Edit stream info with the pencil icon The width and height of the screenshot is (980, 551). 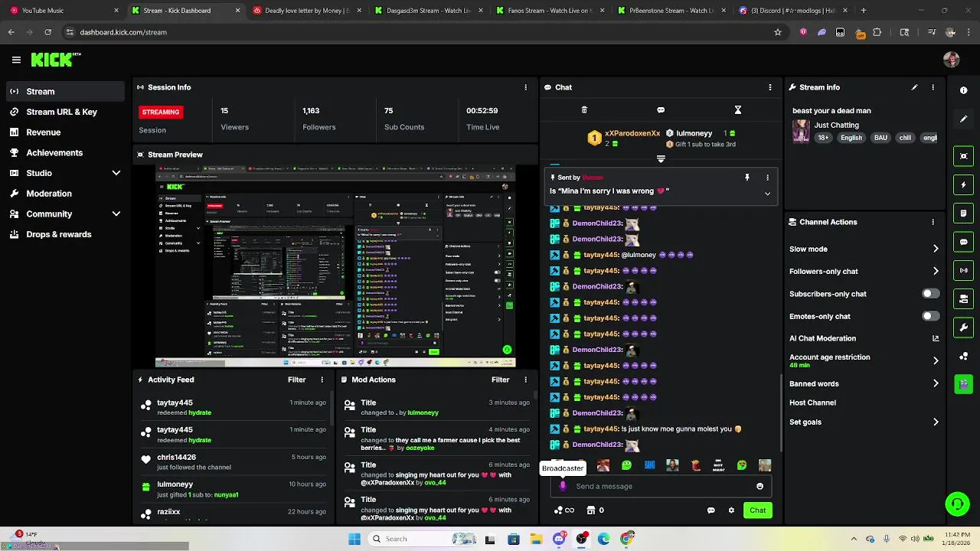(x=914, y=87)
